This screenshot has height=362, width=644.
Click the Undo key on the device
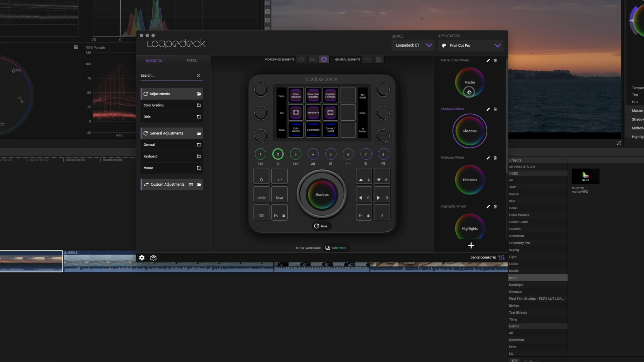click(261, 195)
